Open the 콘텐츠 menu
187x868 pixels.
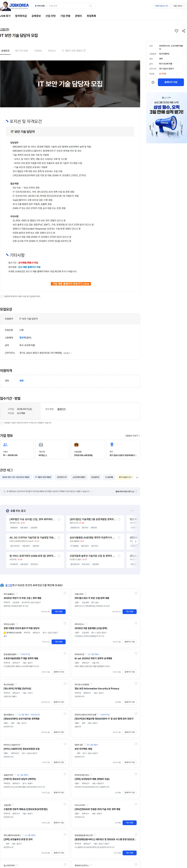78,16
